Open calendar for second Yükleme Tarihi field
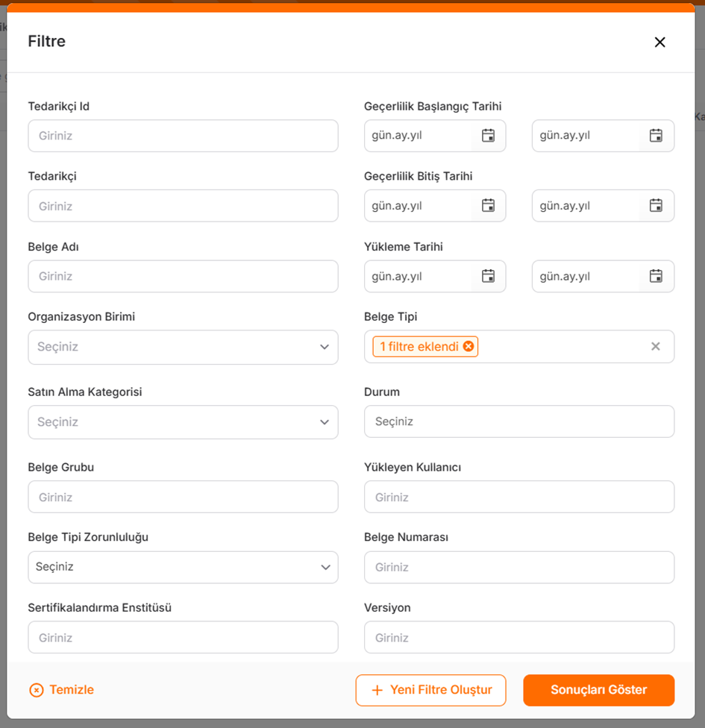 point(656,276)
